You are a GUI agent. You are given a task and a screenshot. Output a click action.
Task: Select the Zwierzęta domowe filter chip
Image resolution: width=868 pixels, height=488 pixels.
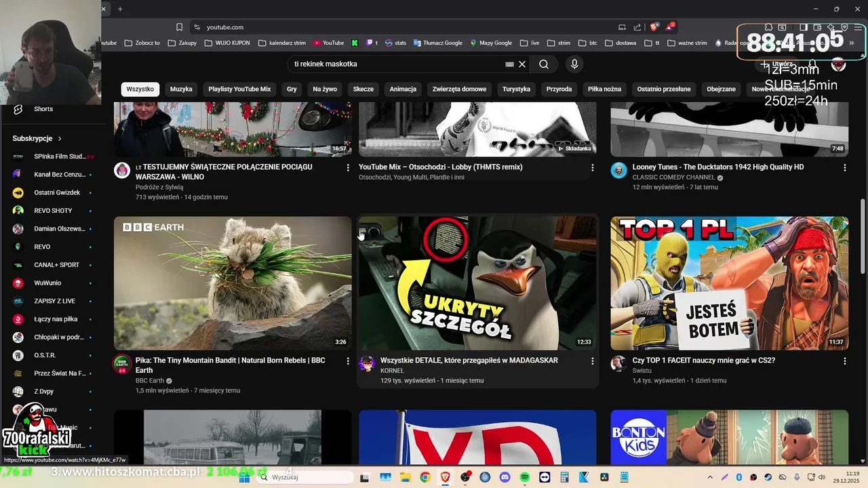coord(459,89)
